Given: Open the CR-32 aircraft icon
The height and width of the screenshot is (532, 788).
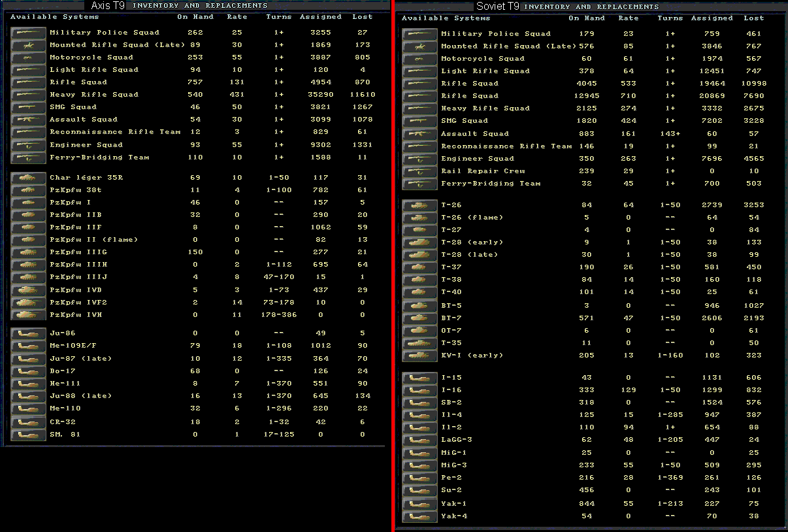Looking at the screenshot, I should point(28,422).
